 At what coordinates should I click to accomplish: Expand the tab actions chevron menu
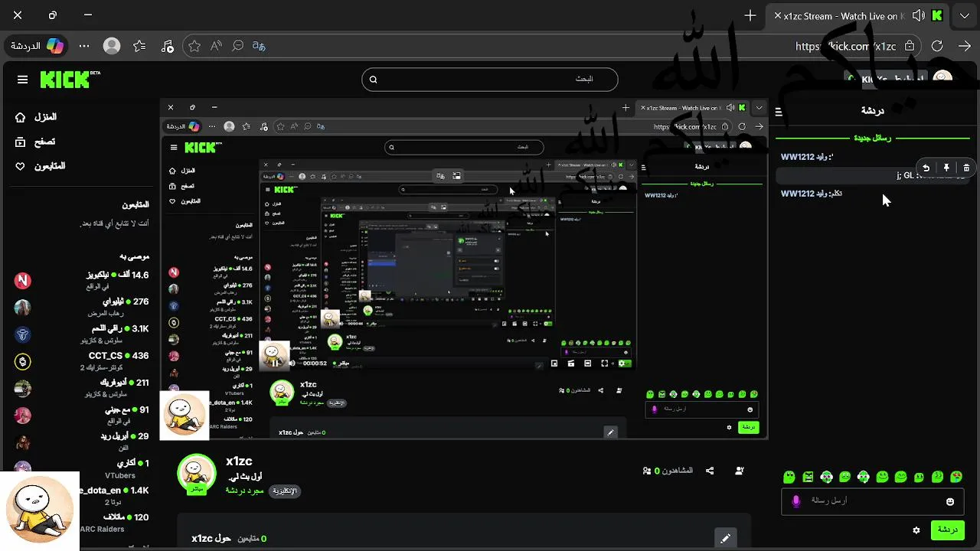coord(965,15)
